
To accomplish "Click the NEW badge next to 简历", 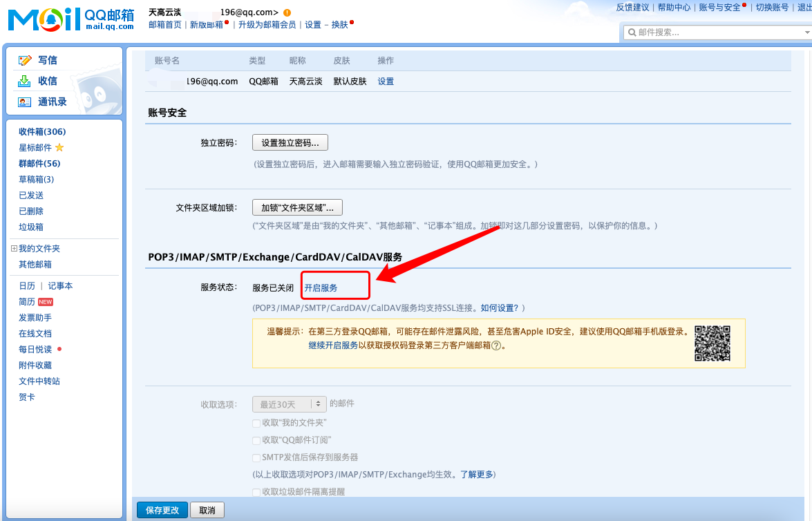I will pyautogui.click(x=46, y=302).
